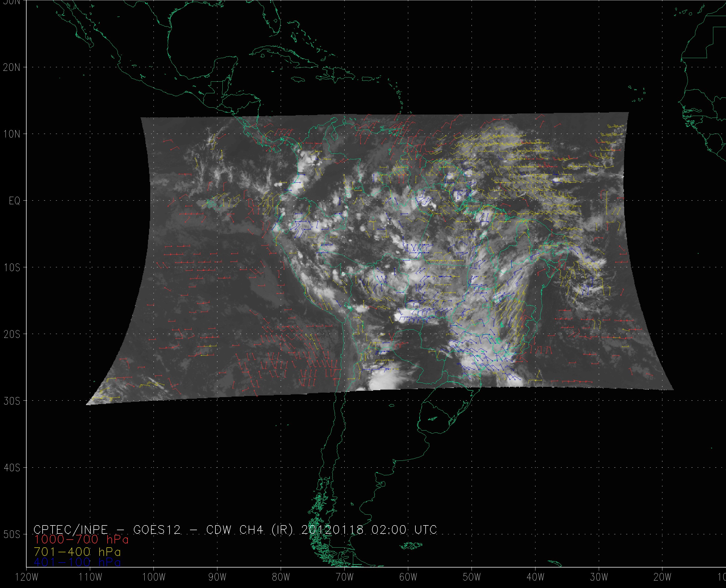Click the 10N latitude label
The width and height of the screenshot is (726, 588).
tap(12, 134)
